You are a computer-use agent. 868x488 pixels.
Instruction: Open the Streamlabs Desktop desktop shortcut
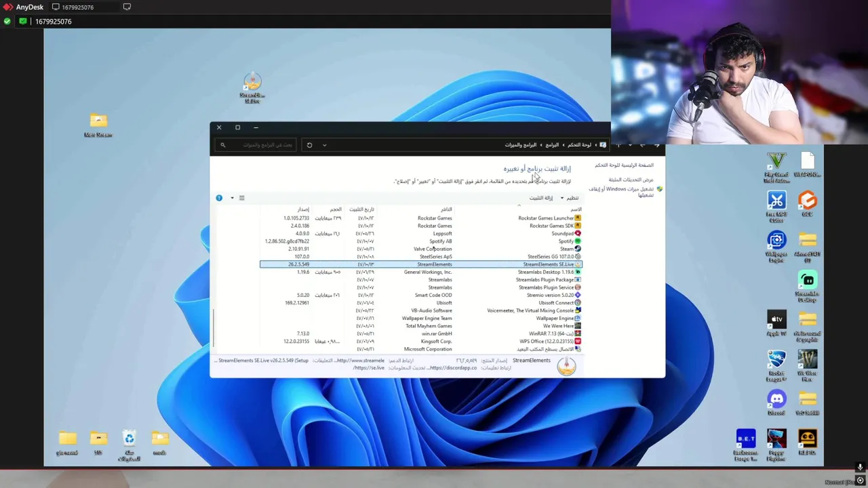pos(807,287)
